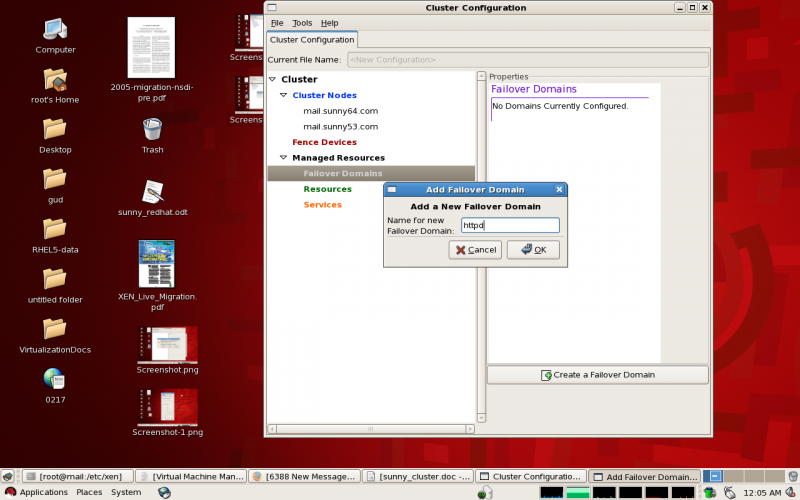Screen dimensions: 800x500
Task: Collapse the Cluster tree root
Action: coord(272,79)
